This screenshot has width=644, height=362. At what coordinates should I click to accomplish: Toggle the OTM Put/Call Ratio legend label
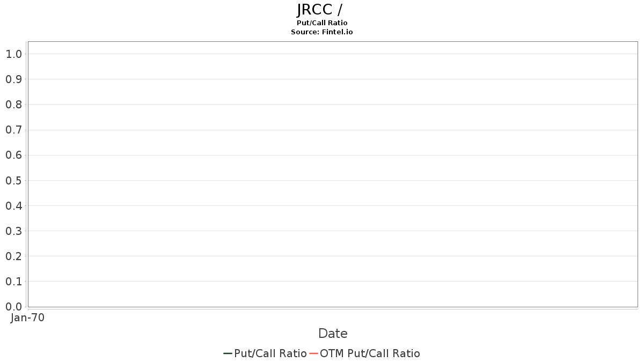pyautogui.click(x=370, y=353)
